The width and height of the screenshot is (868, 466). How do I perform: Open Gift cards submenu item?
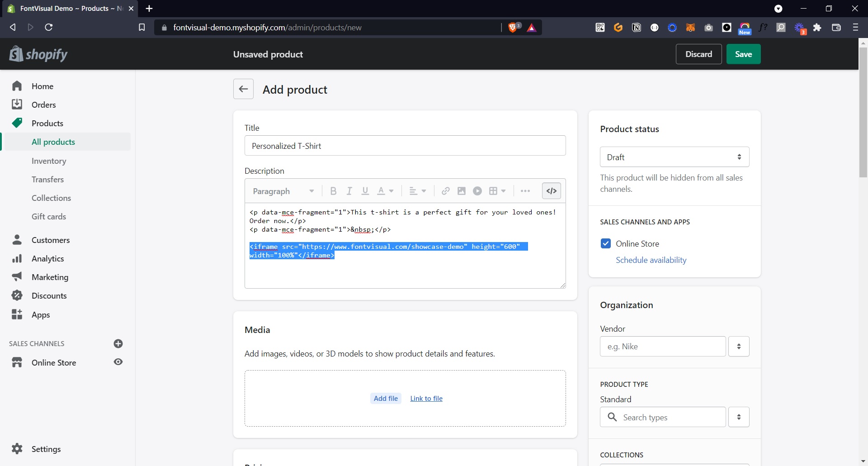(49, 216)
